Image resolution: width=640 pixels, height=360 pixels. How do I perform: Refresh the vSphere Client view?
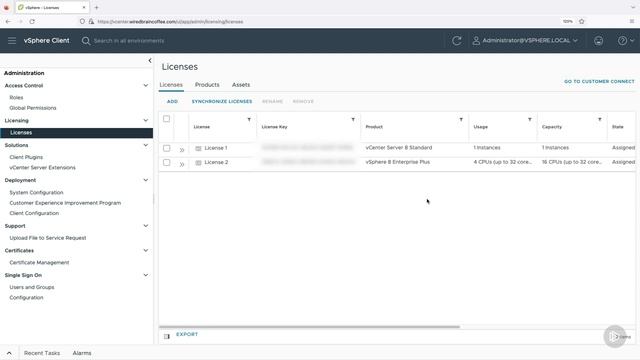(x=457, y=40)
